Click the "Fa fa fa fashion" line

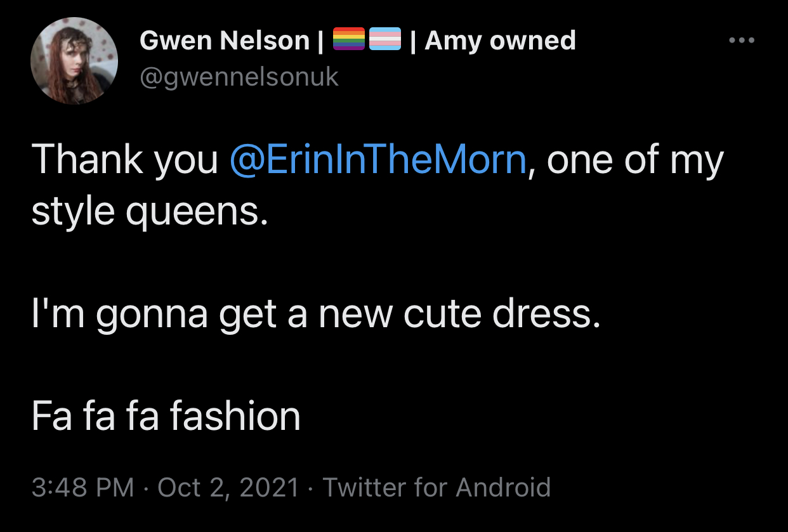click(x=166, y=417)
